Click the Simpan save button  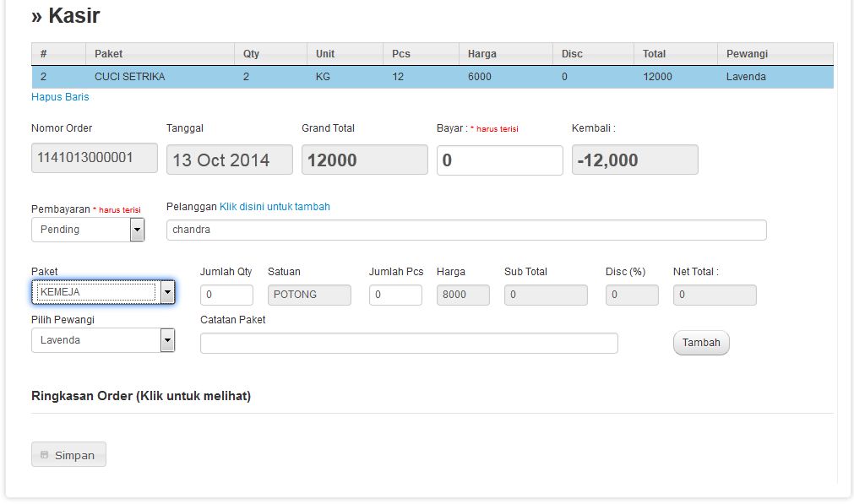tap(68, 454)
